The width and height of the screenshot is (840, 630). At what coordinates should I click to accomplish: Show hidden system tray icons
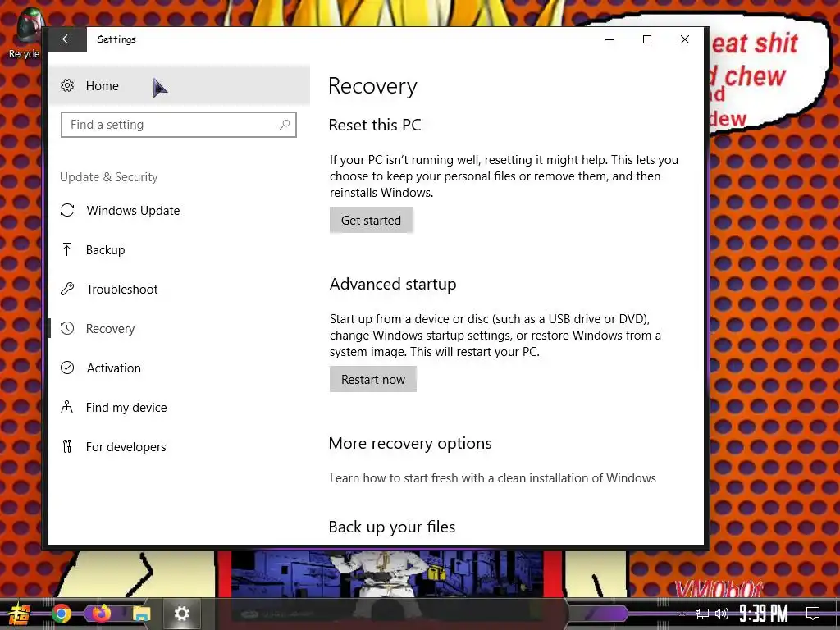(x=682, y=614)
